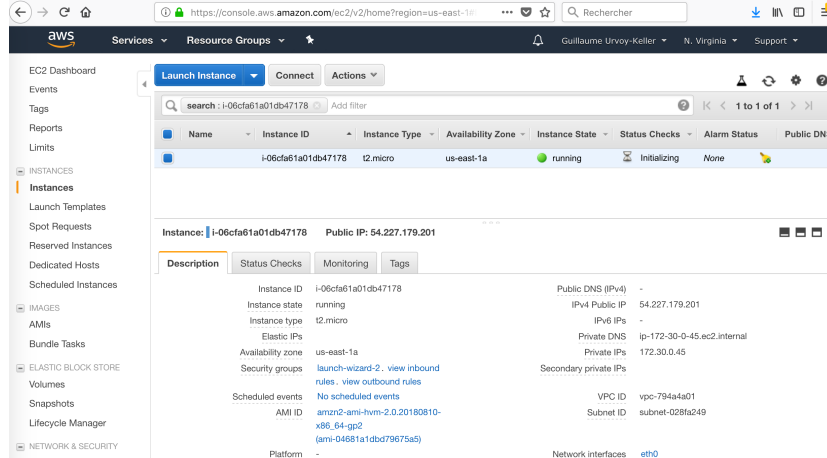827x458 pixels.
Task: Open table settings gear icon
Action: point(795,80)
